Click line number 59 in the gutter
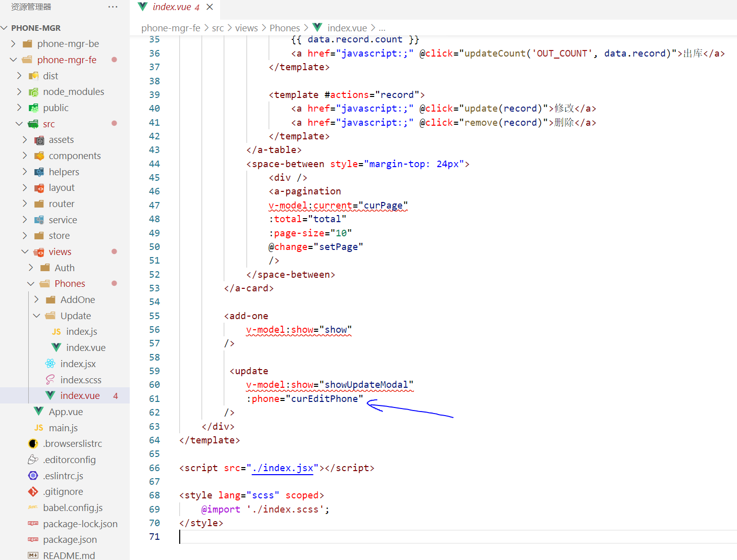737x560 pixels. [154, 371]
